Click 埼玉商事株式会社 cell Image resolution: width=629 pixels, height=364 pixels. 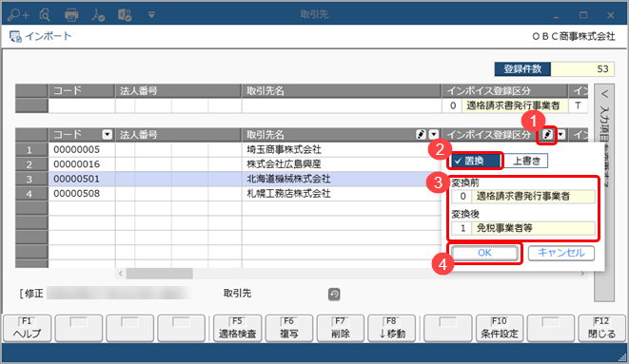341,150
